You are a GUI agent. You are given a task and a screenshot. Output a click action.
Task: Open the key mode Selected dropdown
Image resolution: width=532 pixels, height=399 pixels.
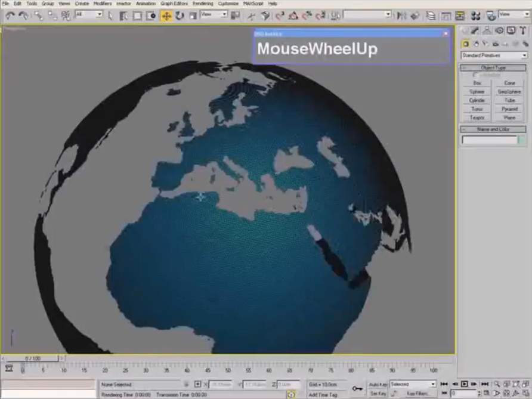point(413,384)
